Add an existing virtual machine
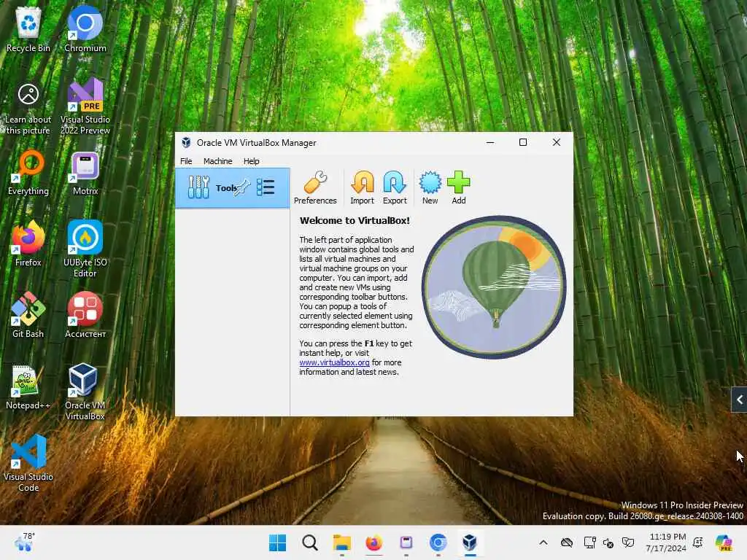Viewport: 747px width, 560px height. point(458,187)
